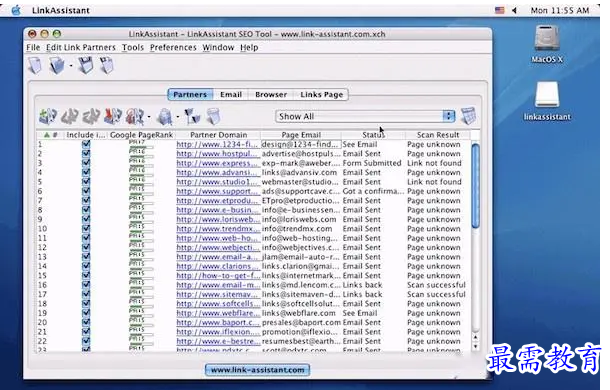This screenshot has width=610, height=390.
Task: Click the table's vertical scrollbar thumb
Action: [x=475, y=186]
